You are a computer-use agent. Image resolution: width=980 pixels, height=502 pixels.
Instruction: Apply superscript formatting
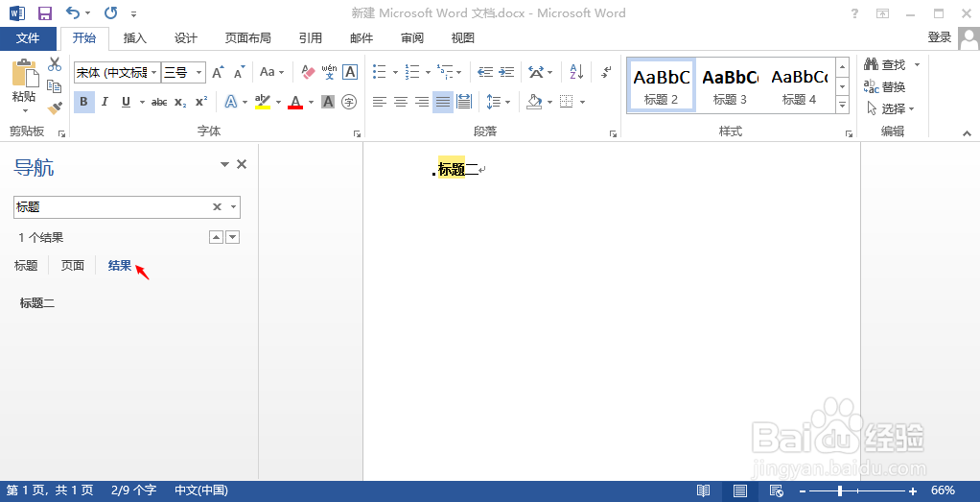coord(201,102)
